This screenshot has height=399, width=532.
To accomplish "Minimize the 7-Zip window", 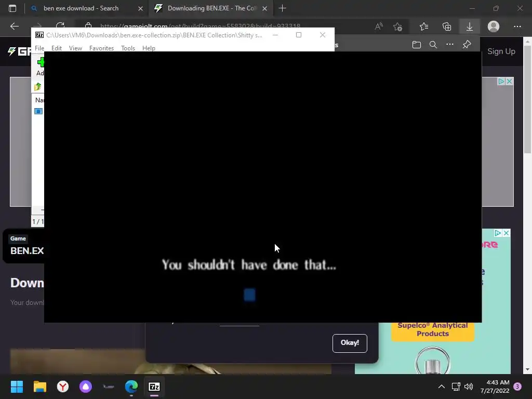I will tap(275, 35).
